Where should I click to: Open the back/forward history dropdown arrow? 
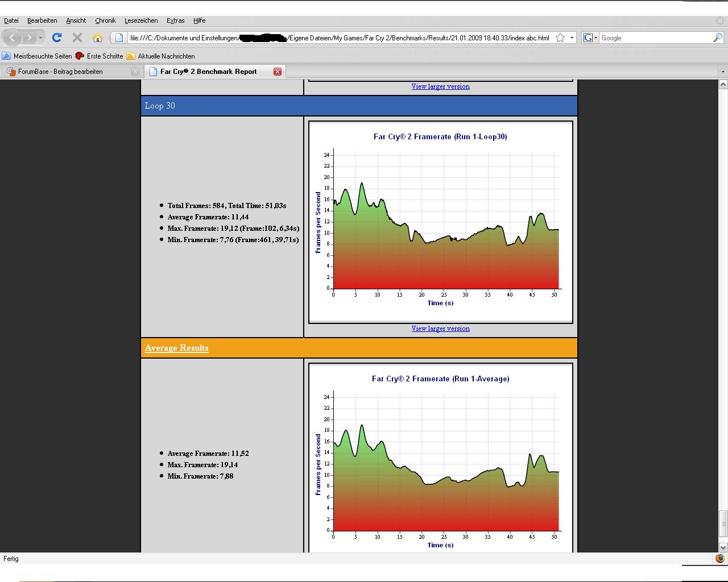(x=41, y=38)
